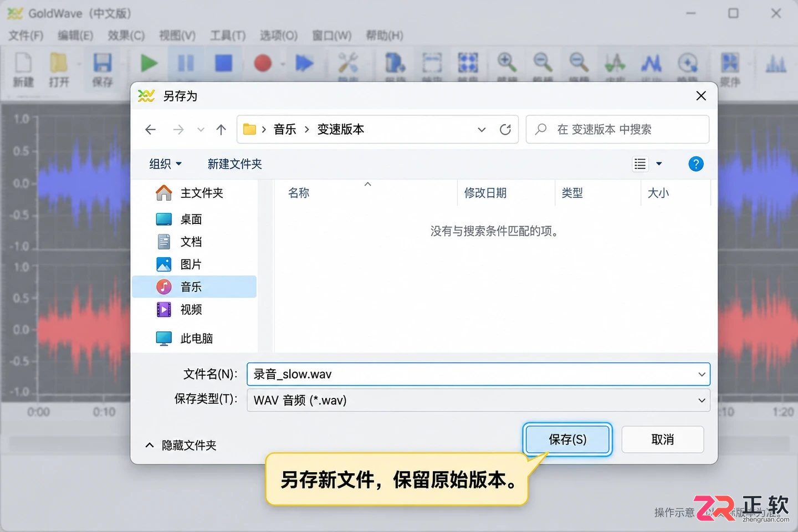Click the 音乐 breadcrumb in the address bar
The height and width of the screenshot is (532, 798).
pyautogui.click(x=285, y=130)
